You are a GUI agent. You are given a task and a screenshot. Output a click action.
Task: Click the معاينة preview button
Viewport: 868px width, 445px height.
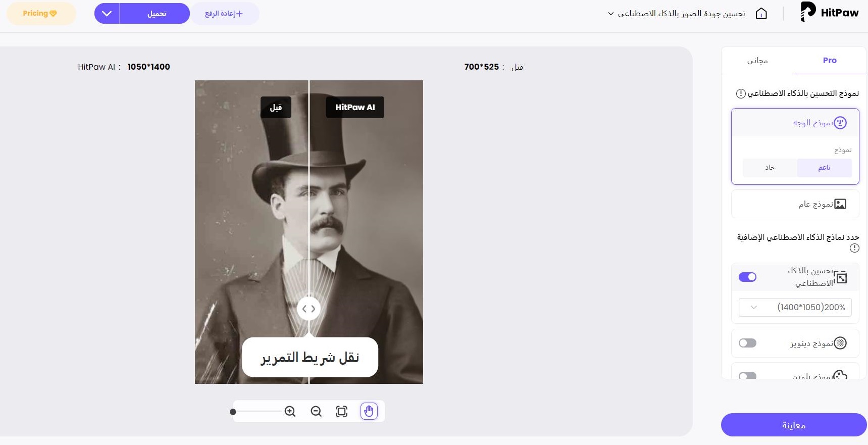[794, 425]
